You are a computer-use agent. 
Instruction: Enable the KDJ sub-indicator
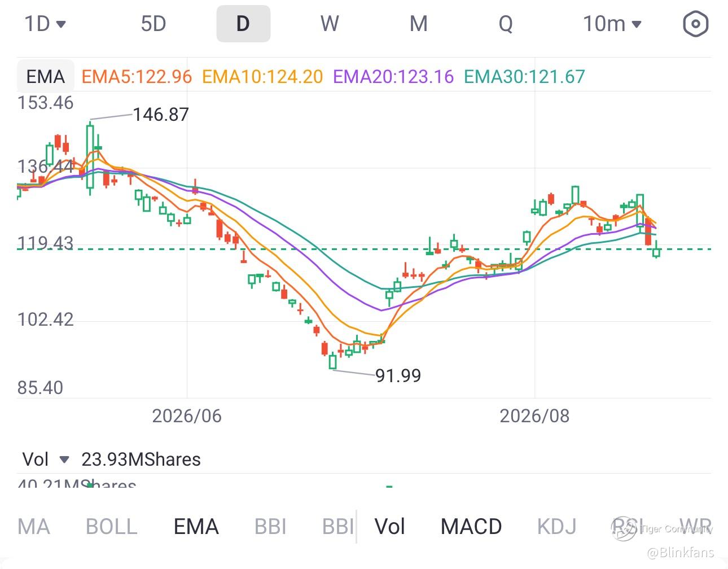point(557,527)
